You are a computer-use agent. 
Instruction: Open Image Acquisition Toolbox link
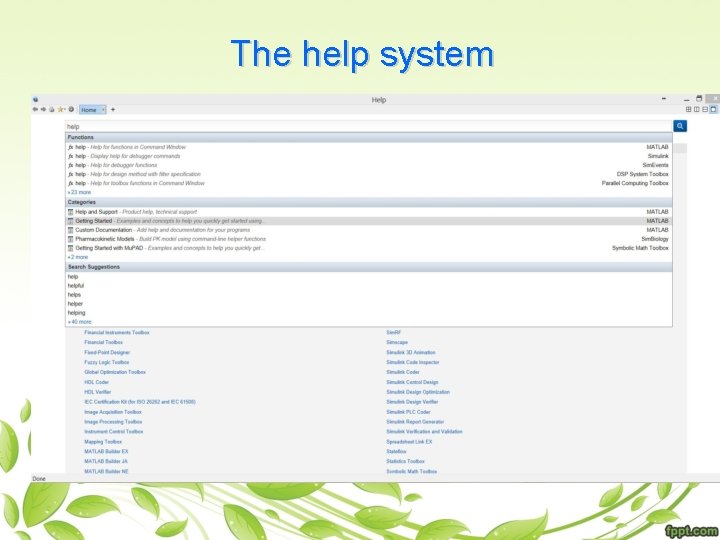(113, 412)
